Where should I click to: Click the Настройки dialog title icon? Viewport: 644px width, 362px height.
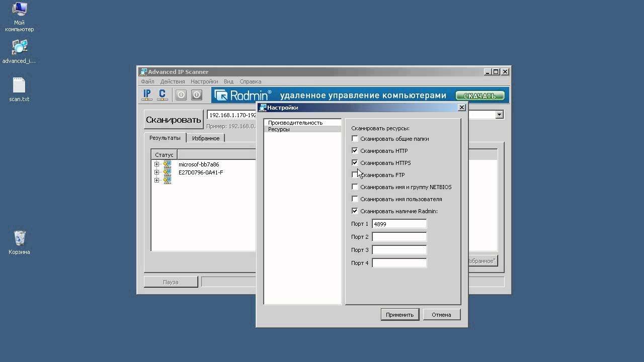click(x=263, y=108)
